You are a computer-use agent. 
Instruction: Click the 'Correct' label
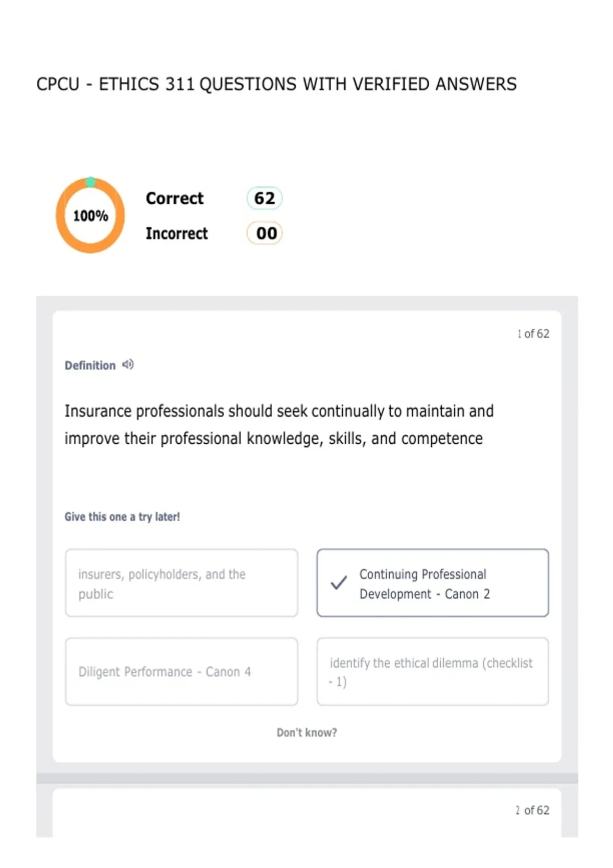pos(175,198)
